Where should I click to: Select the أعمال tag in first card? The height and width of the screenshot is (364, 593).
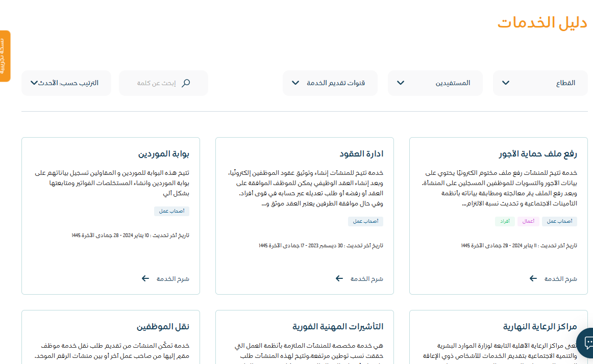528,221
